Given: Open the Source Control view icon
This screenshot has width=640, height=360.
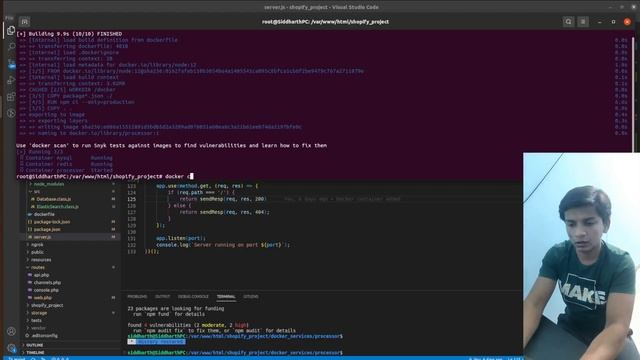Looking at the screenshot, I should 11,64.
